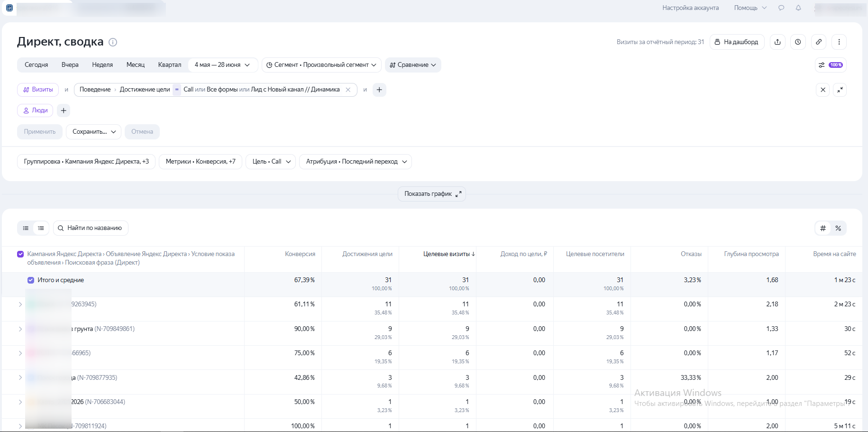Click the 90,00 % conversion cell

pos(304,329)
